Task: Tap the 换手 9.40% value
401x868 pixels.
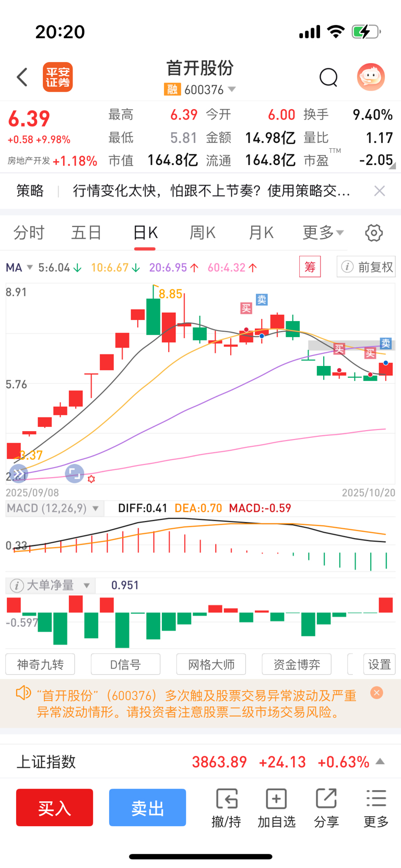Action: tap(373, 115)
